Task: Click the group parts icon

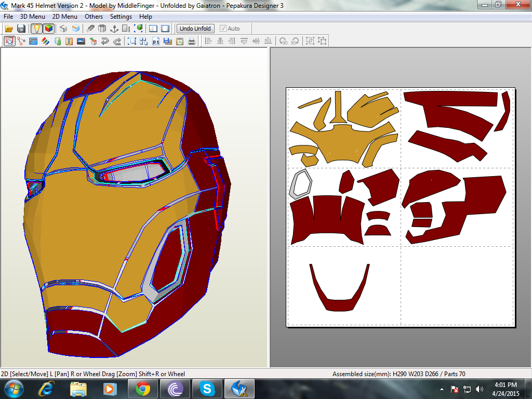Action: click(310, 42)
